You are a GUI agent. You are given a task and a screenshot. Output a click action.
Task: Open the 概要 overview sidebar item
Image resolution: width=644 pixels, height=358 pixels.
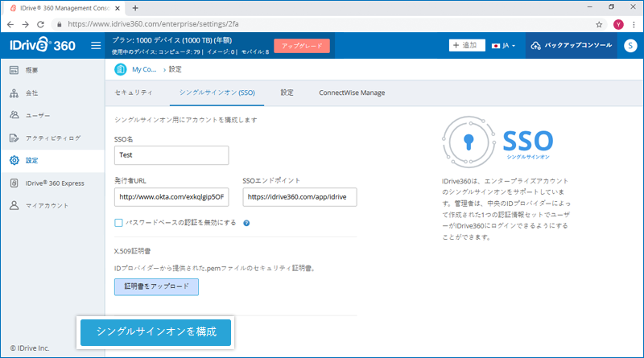[x=52, y=70]
